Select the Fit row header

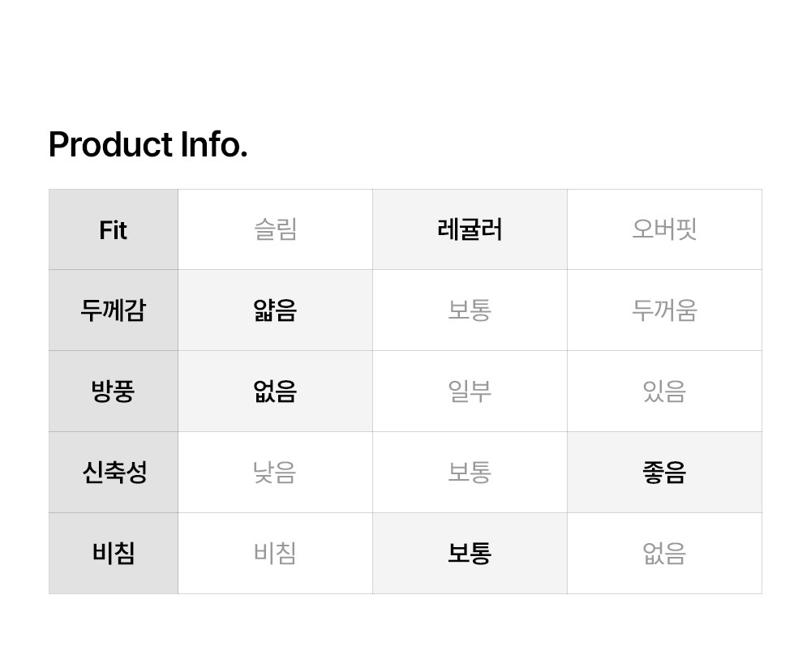tap(114, 230)
